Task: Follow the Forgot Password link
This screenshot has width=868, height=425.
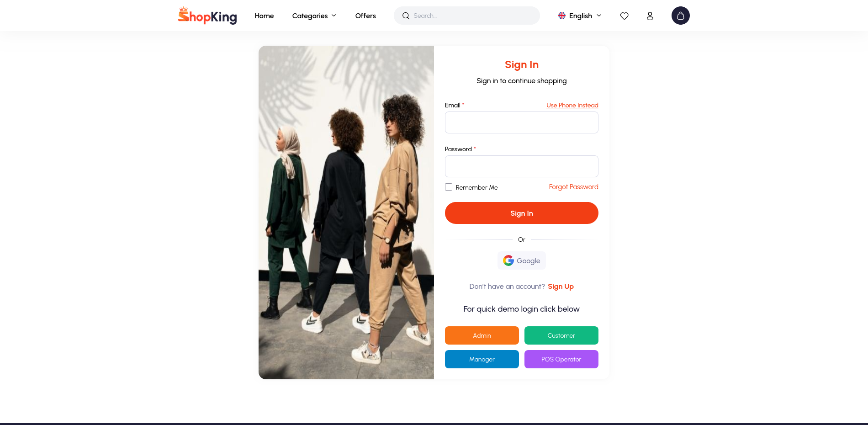Action: pos(573,187)
